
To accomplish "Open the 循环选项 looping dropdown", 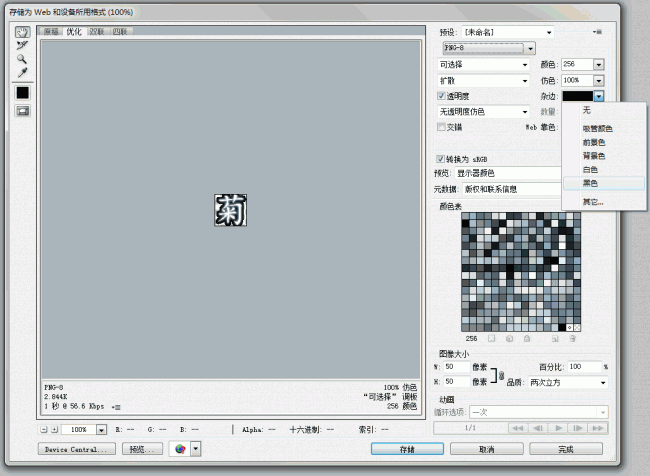I will pos(538,412).
